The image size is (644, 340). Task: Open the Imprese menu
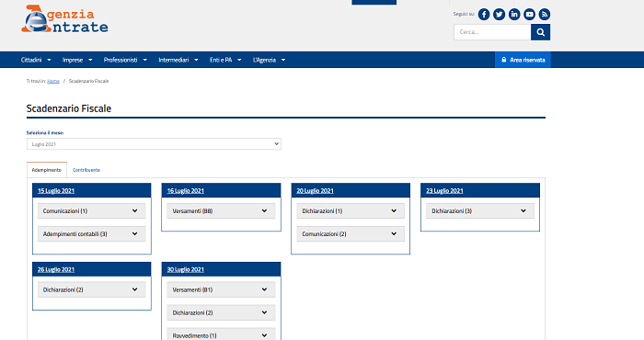click(77, 60)
